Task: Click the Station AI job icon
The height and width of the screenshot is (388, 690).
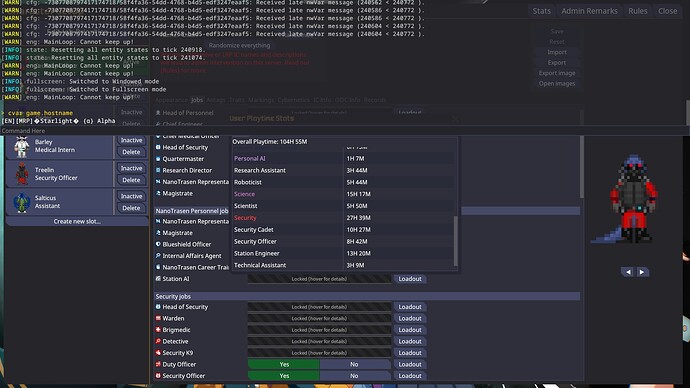Action: click(158, 278)
